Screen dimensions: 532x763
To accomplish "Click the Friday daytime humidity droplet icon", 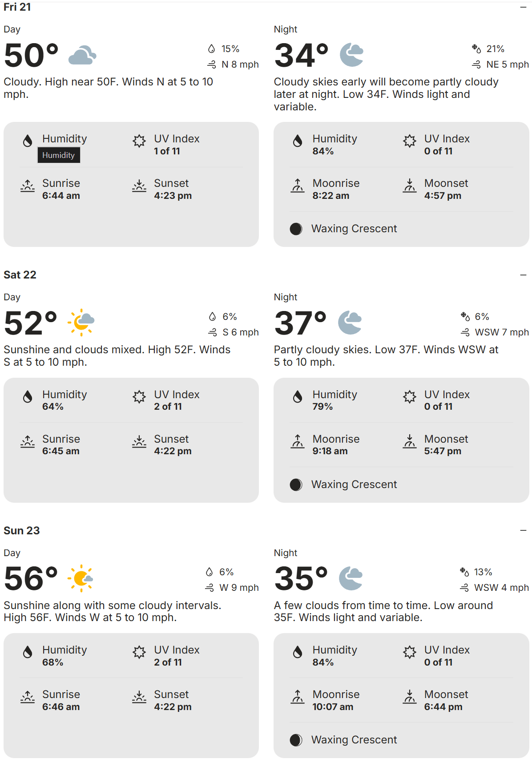I will point(28,141).
